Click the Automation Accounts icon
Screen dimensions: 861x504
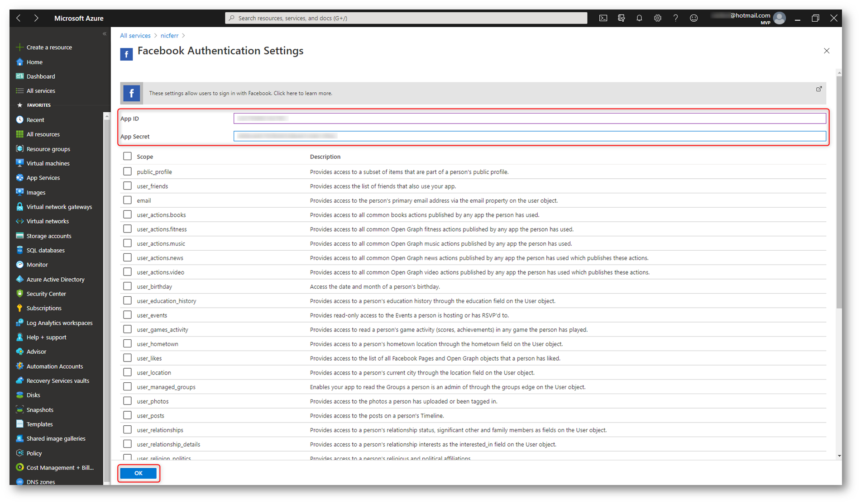19,366
